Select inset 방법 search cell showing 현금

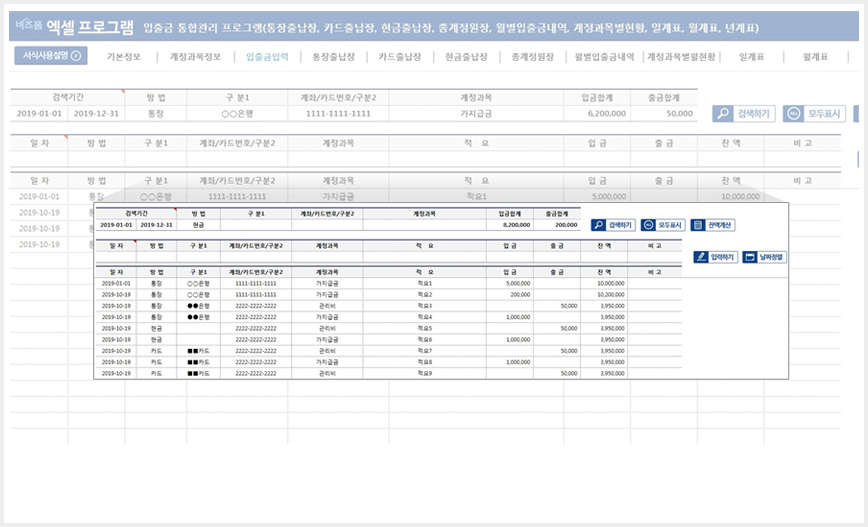click(198, 225)
